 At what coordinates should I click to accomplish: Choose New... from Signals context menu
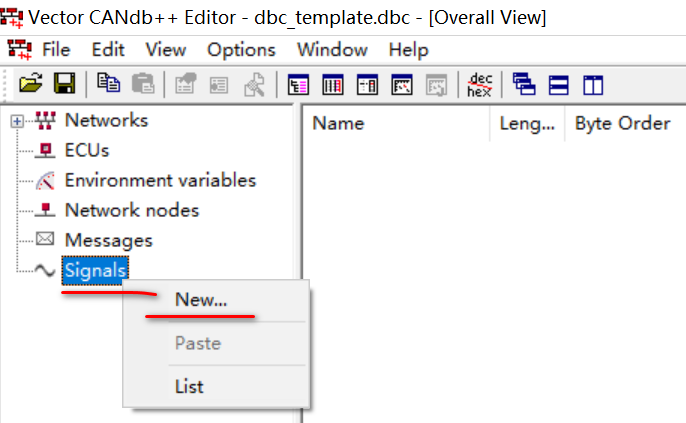coord(217,300)
